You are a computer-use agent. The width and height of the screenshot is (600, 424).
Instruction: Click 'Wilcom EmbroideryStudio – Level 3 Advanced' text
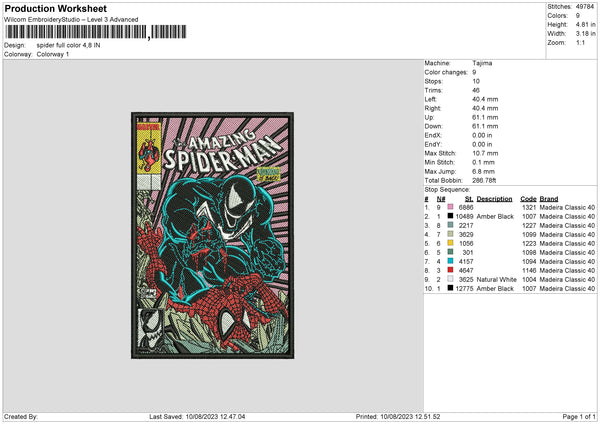click(71, 20)
